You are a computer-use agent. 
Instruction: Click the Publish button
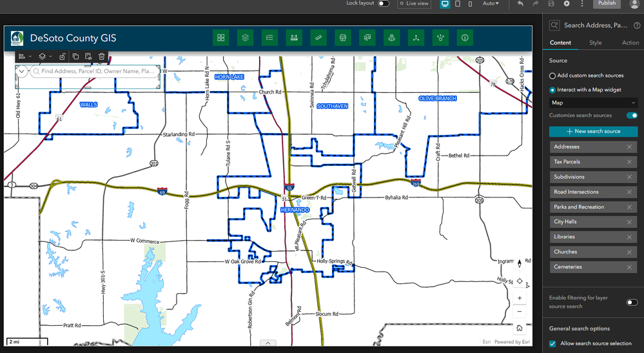(x=607, y=3)
